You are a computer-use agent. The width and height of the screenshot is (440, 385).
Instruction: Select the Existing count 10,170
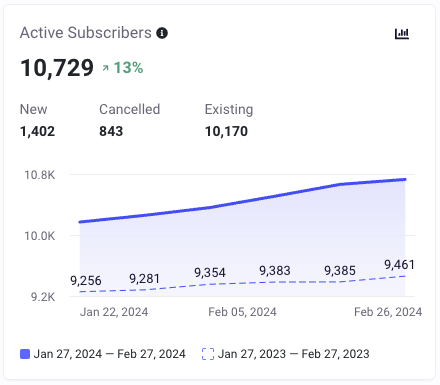tap(226, 131)
